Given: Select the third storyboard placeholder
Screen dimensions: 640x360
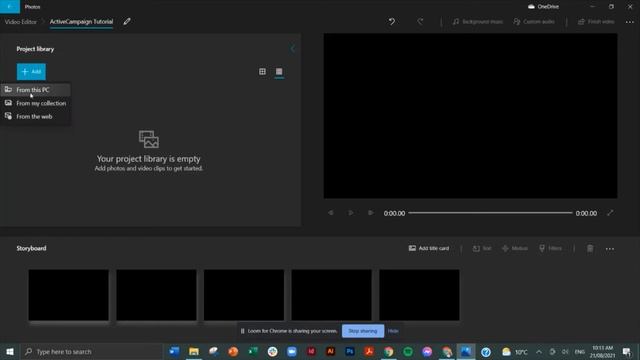Looking at the screenshot, I should (244, 295).
